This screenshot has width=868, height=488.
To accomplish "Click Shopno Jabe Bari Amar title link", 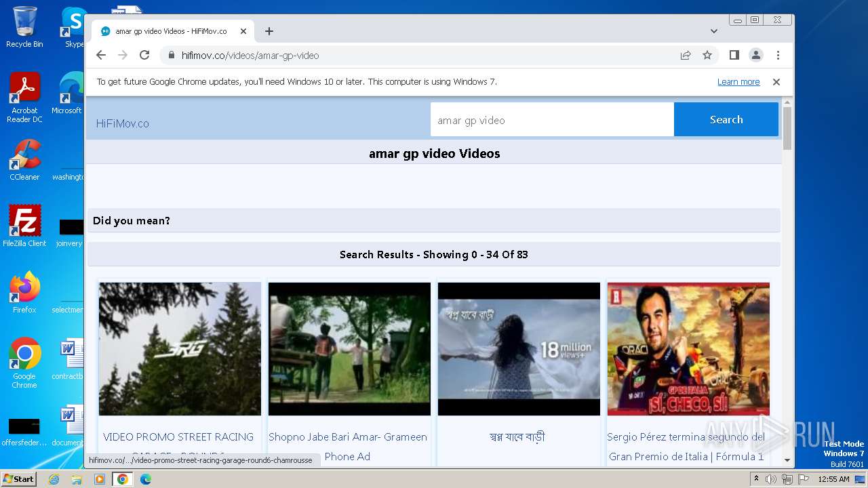I will 348,447.
